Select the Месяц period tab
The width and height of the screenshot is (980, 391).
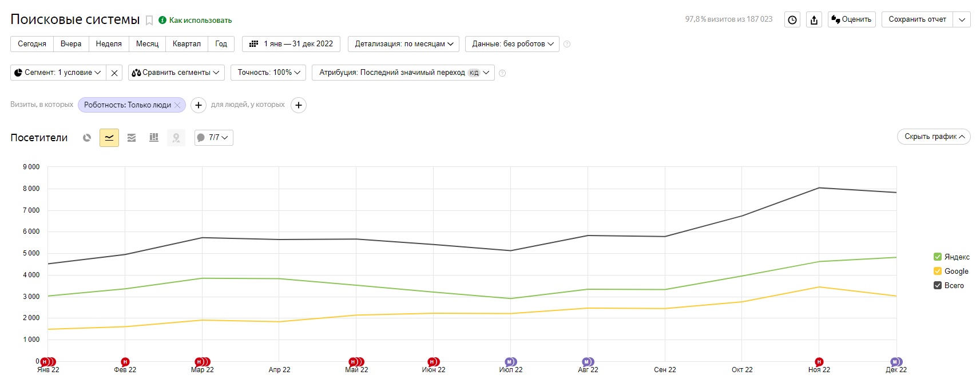click(147, 44)
